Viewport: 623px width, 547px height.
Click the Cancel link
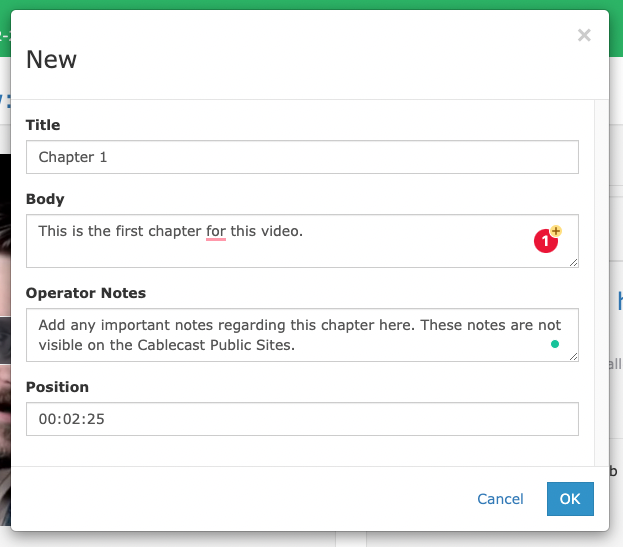pos(500,499)
